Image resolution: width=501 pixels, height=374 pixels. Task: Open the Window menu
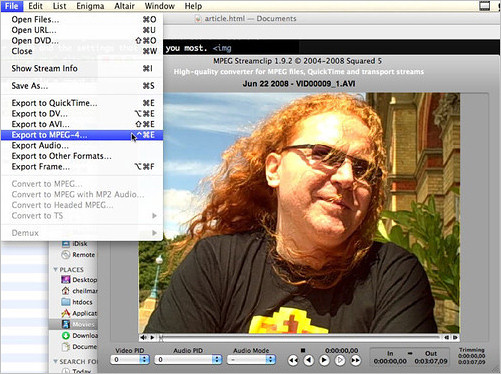tap(159, 6)
